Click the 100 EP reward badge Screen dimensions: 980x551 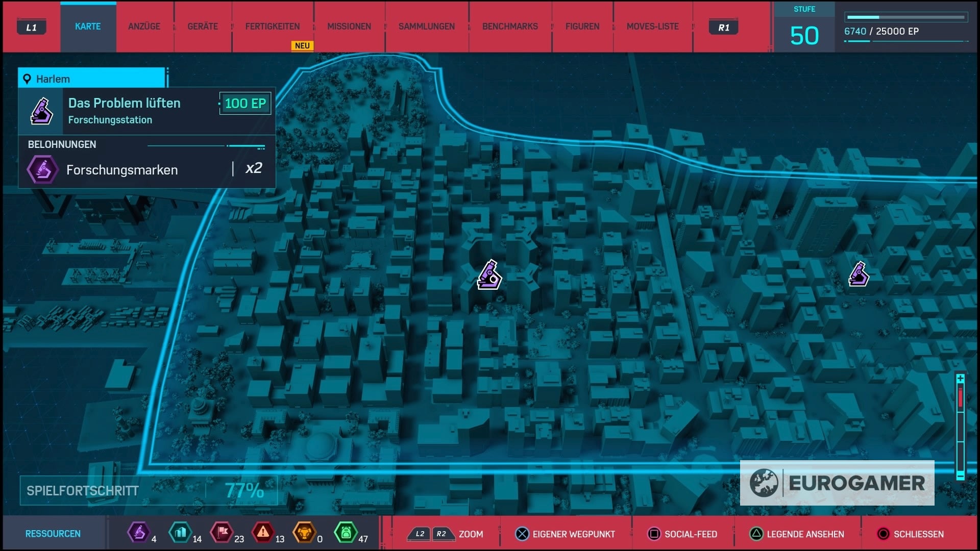[245, 104]
